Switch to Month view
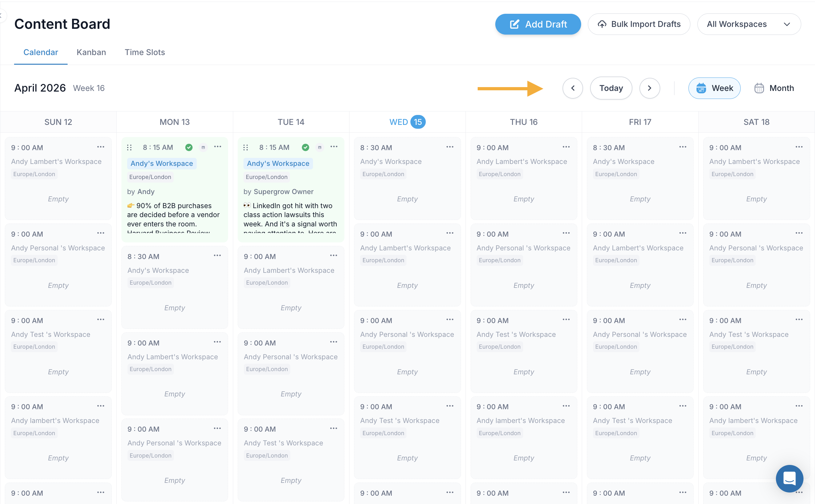 click(774, 88)
